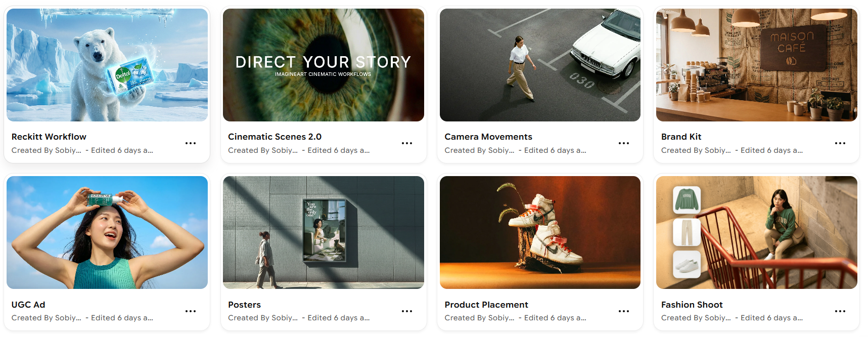
Task: Open the Product Placement project thumbnail
Action: [x=540, y=232]
